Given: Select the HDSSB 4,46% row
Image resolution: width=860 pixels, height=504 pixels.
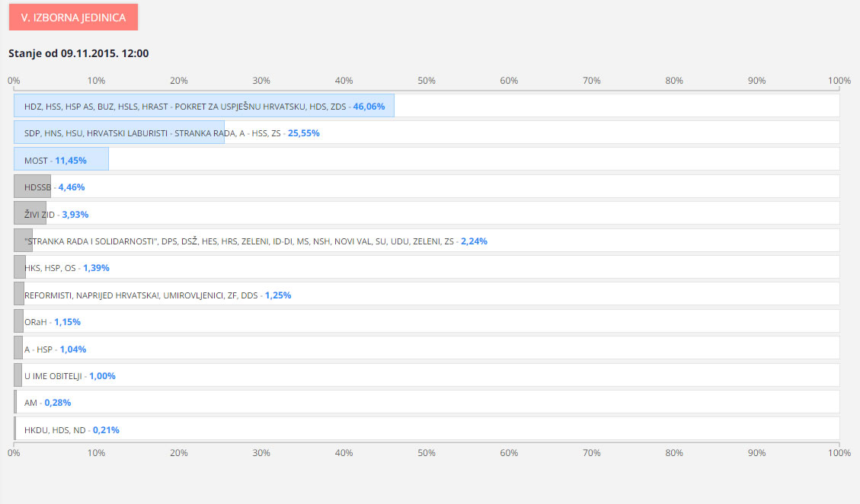Looking at the screenshot, I should tap(427, 187).
